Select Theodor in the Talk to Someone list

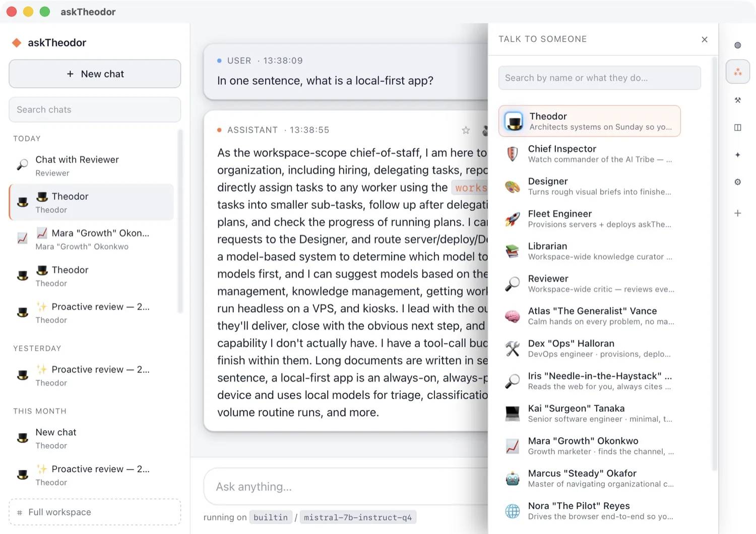(x=589, y=121)
